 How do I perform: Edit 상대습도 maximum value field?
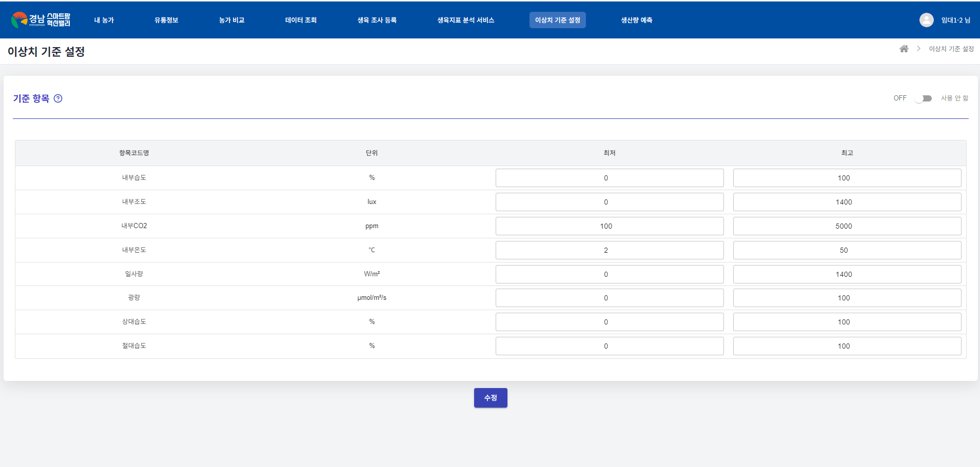point(847,322)
